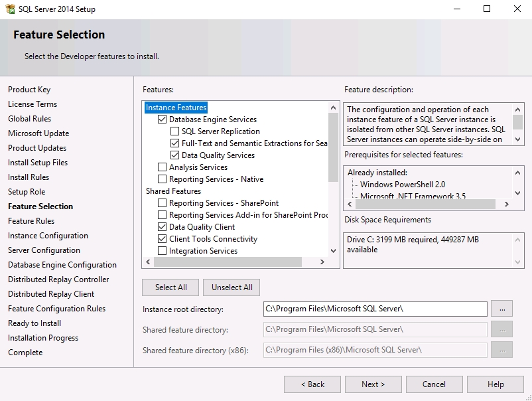This screenshot has width=532, height=401.
Task: Click Install Rules step in sidebar
Action: coord(29,177)
